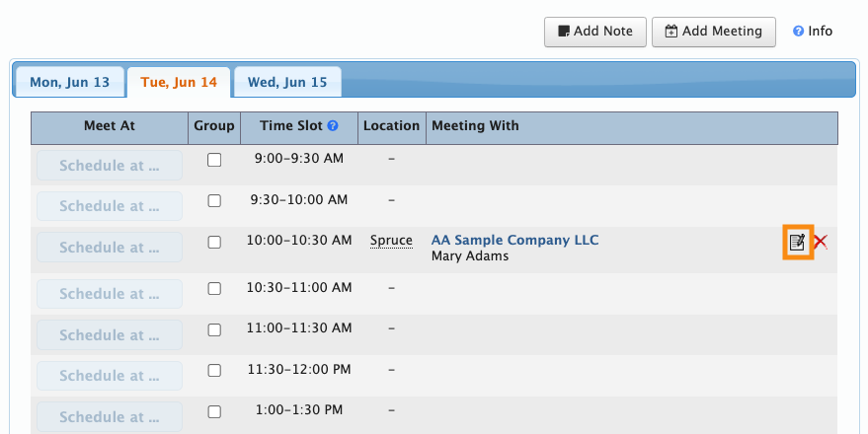Viewport: 868px width, 434px height.
Task: Click the Add Meeting button
Action: click(x=713, y=32)
